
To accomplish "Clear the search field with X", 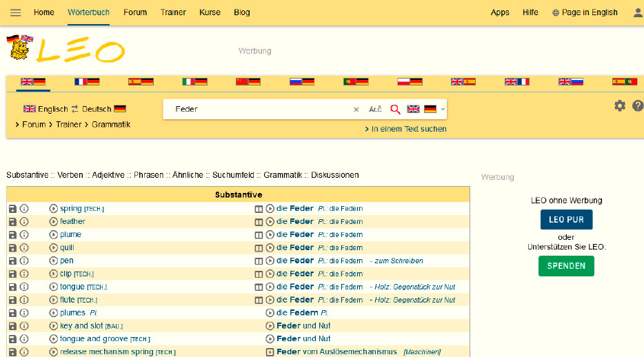I will (356, 109).
